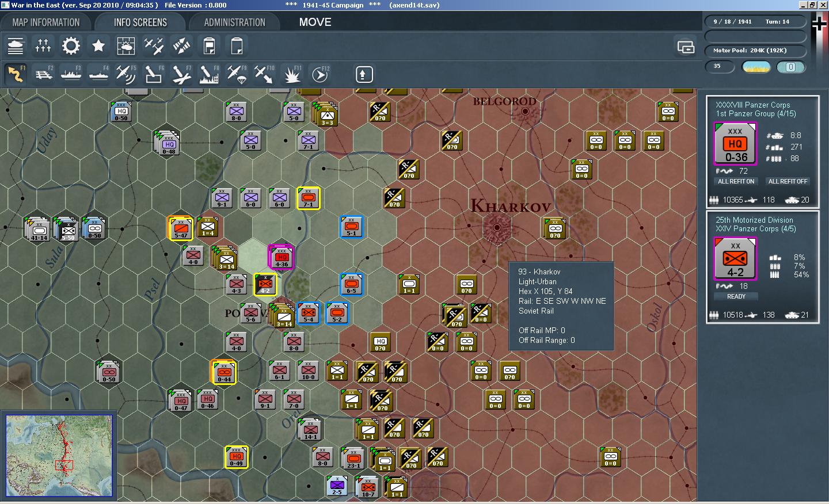Click the blank clipboard toolbar icon
829x504 pixels.
point(237,45)
